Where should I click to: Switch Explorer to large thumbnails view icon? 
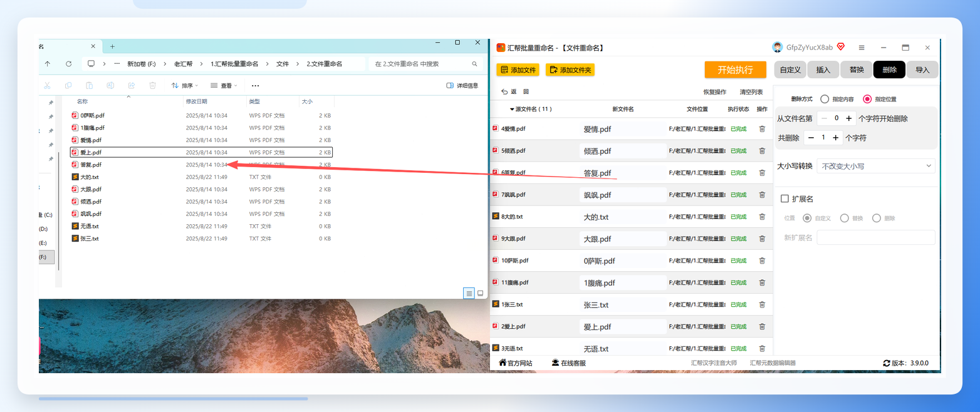pyautogui.click(x=481, y=293)
